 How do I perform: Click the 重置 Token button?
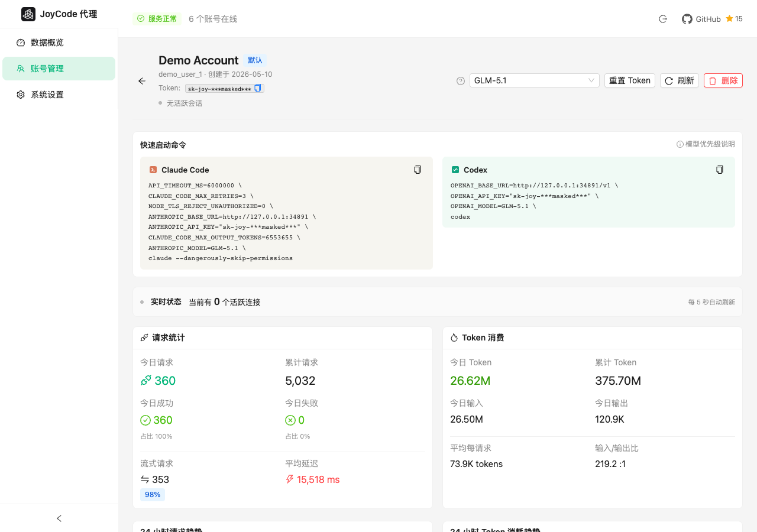[630, 80]
